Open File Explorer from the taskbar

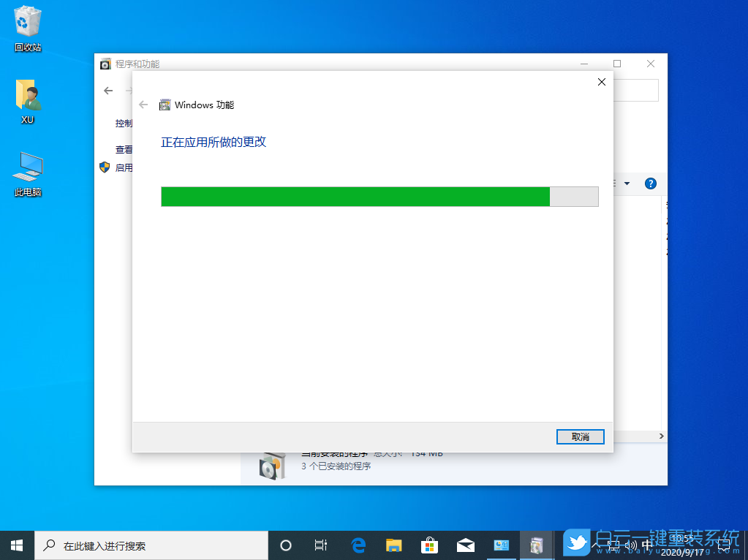[x=393, y=545]
